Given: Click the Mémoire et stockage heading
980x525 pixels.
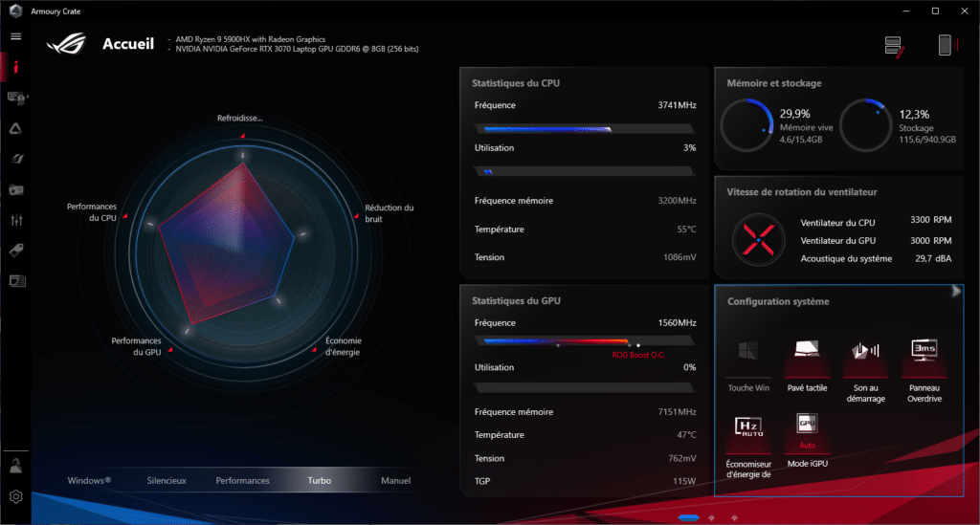Looking at the screenshot, I should click(x=773, y=83).
